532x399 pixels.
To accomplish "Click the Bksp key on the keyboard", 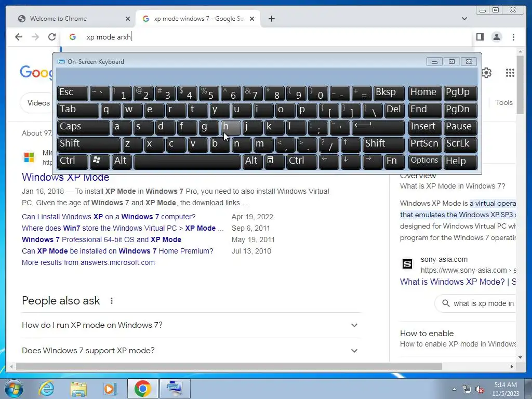I will 389,93.
